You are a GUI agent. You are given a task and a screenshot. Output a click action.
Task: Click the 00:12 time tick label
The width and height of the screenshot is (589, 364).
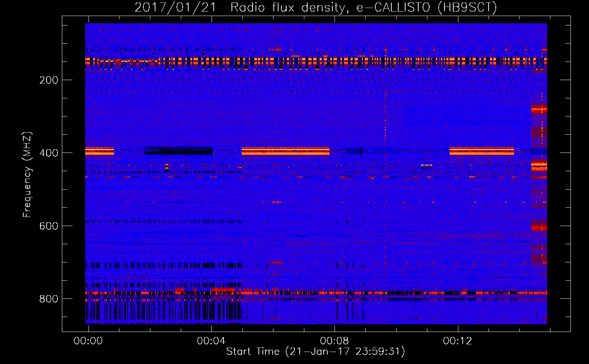[457, 341]
